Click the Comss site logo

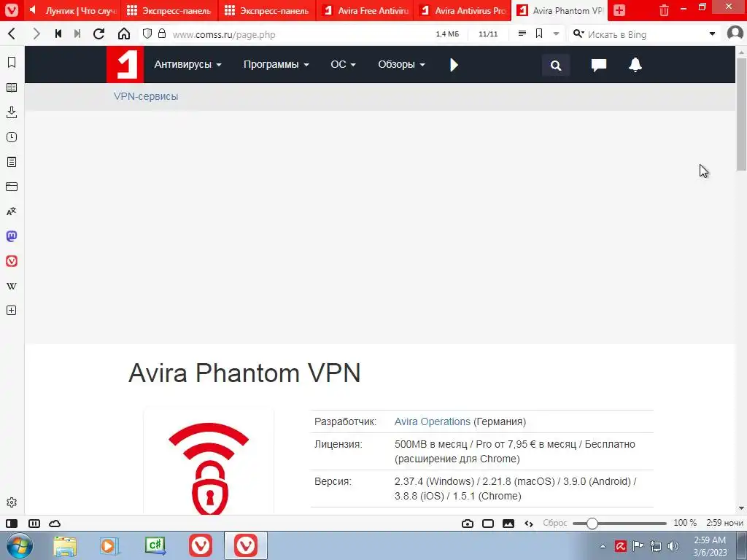coord(125,64)
